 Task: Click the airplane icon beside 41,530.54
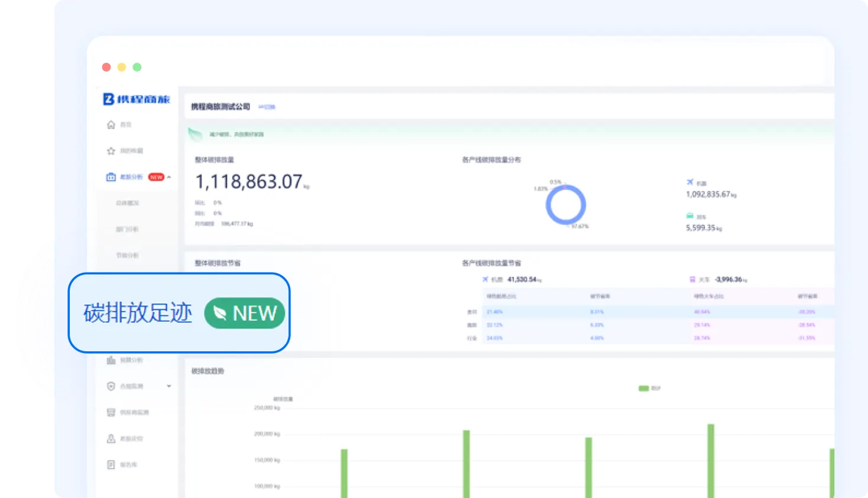point(485,279)
